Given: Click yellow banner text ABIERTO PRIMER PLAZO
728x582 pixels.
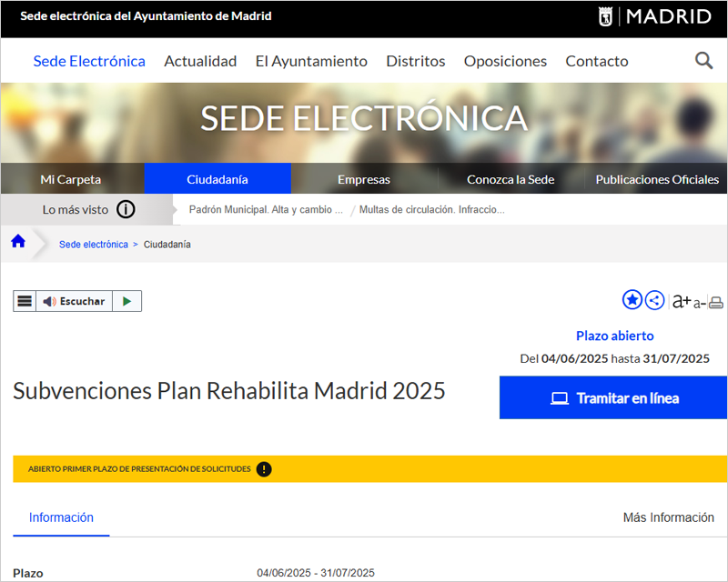Looking at the screenshot, I should [139, 469].
